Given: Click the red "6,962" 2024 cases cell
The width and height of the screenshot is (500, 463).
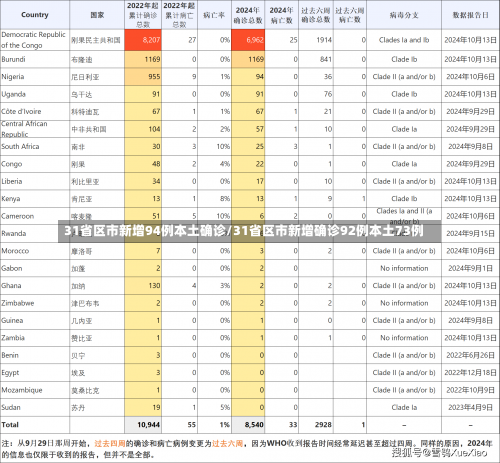Looking at the screenshot, I should click(248, 40).
